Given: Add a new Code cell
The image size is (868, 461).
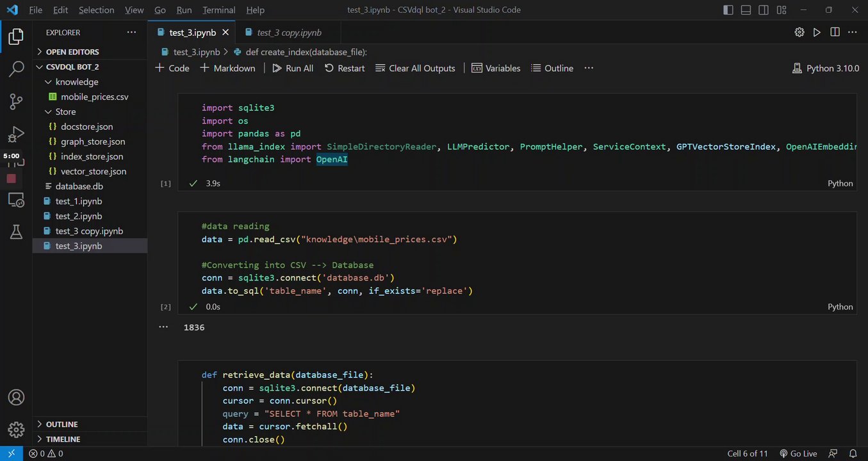Looking at the screenshot, I should point(172,68).
